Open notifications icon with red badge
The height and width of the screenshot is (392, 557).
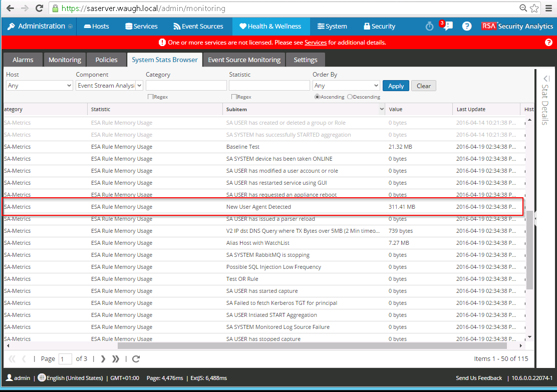point(447,27)
